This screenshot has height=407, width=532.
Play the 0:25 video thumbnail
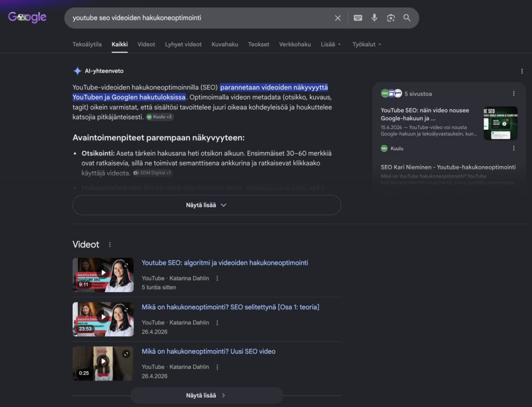point(103,363)
